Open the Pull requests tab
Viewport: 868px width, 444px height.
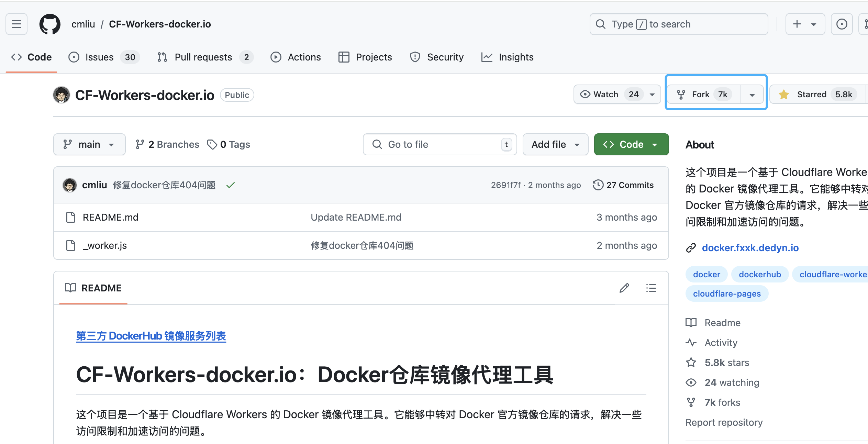tap(205, 57)
